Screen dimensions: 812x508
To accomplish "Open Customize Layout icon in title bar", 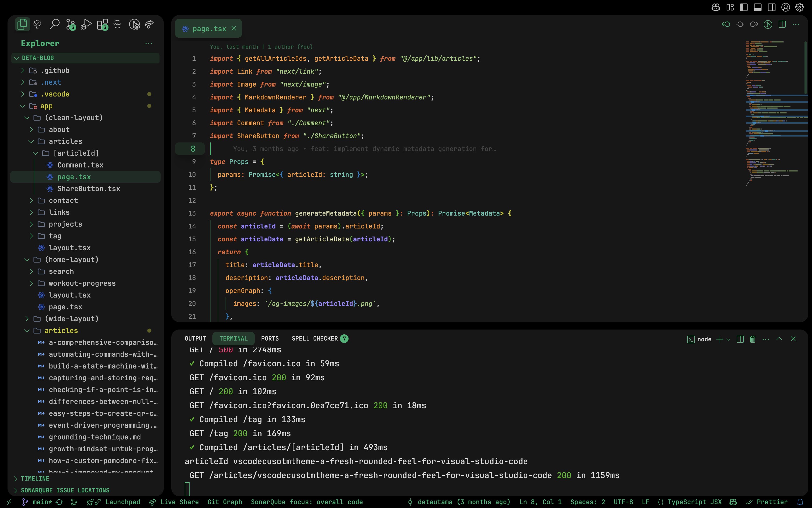I will pyautogui.click(x=730, y=8).
